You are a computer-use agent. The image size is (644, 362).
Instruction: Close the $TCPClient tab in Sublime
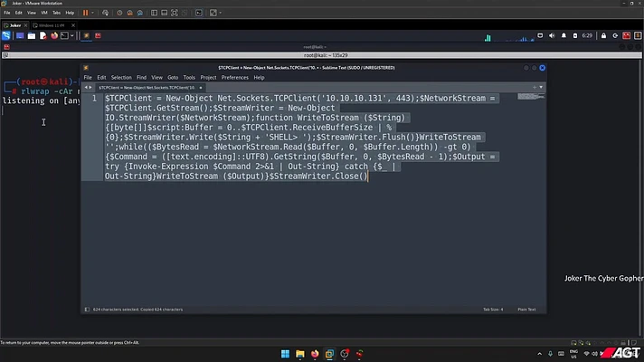pos(201,88)
